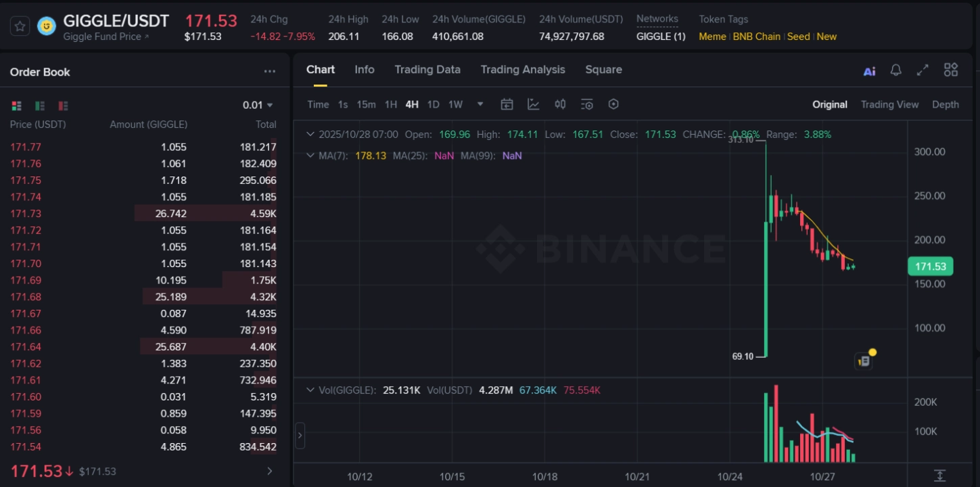Select the 1D time interval
This screenshot has width=980, height=487.
(x=433, y=104)
